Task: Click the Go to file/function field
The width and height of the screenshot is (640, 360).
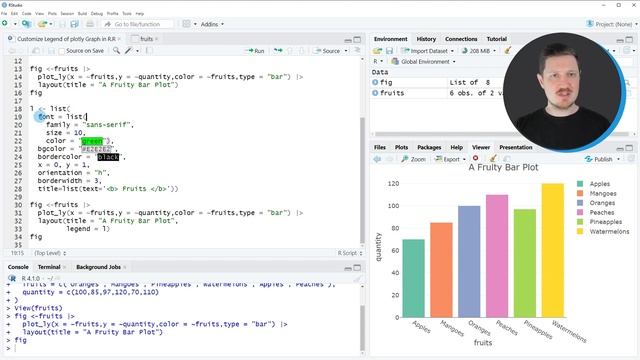Action: [138, 24]
